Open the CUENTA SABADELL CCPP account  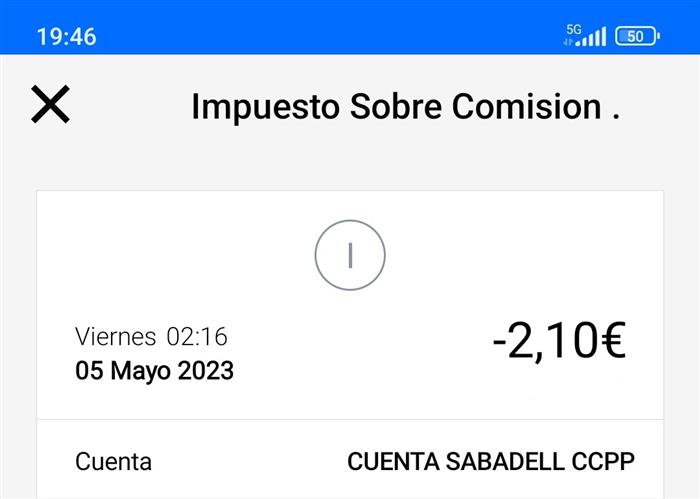(x=490, y=462)
